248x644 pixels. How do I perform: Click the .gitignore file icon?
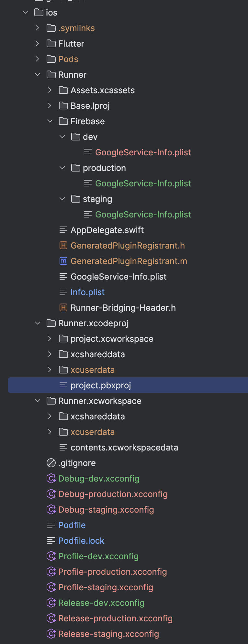coord(51,463)
